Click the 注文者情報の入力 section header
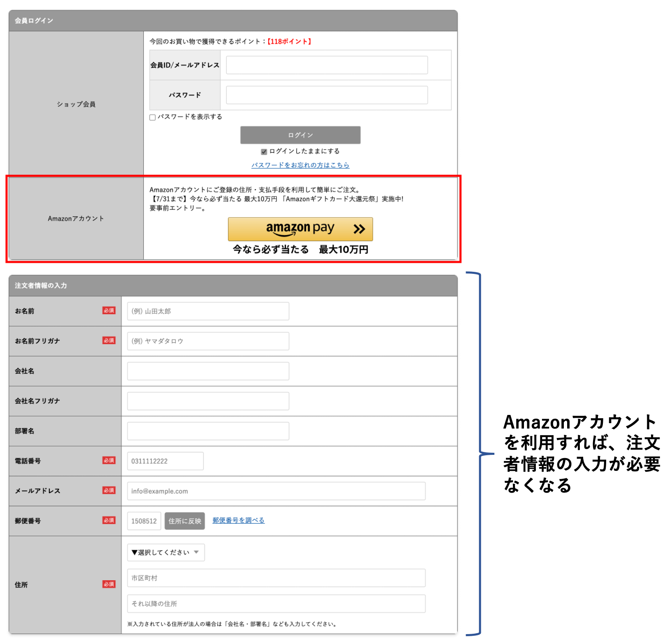 pos(233,285)
